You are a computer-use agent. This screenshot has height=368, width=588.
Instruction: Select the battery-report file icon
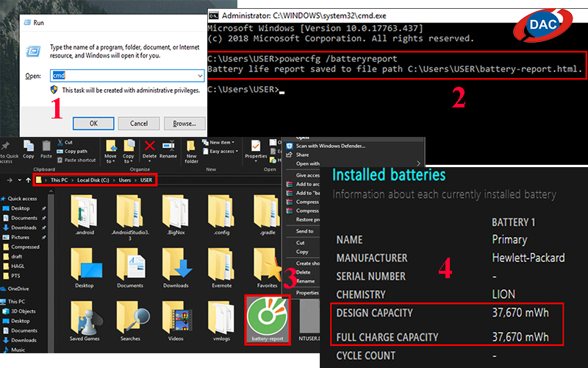pyautogui.click(x=266, y=313)
